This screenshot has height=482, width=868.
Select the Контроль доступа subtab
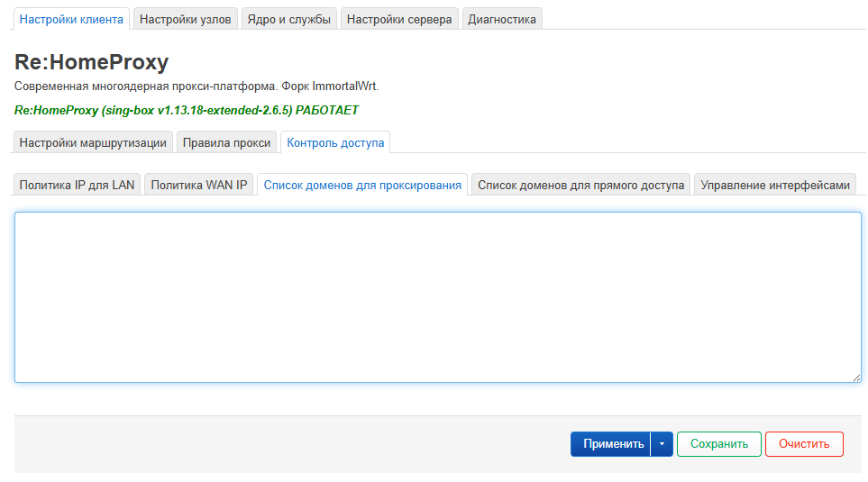click(x=335, y=142)
